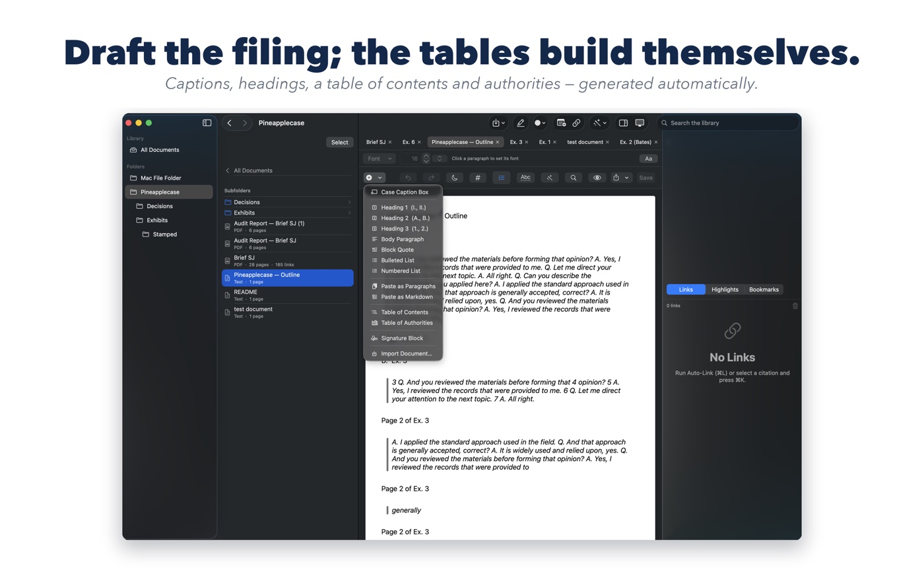
Task: Choose Block Quote from menu
Action: (x=403, y=250)
